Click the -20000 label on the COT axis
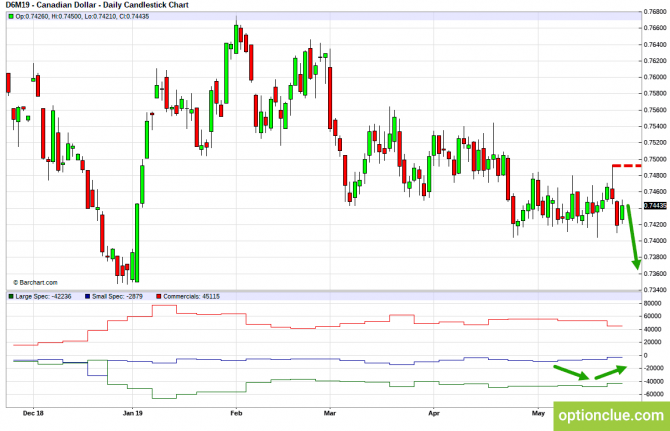The width and height of the screenshot is (670, 431). (653, 368)
